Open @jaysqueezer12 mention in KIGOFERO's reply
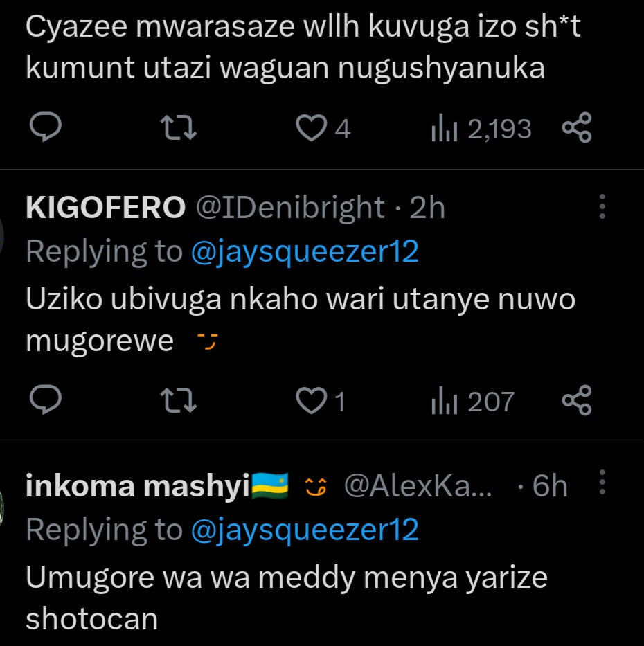 (305, 251)
